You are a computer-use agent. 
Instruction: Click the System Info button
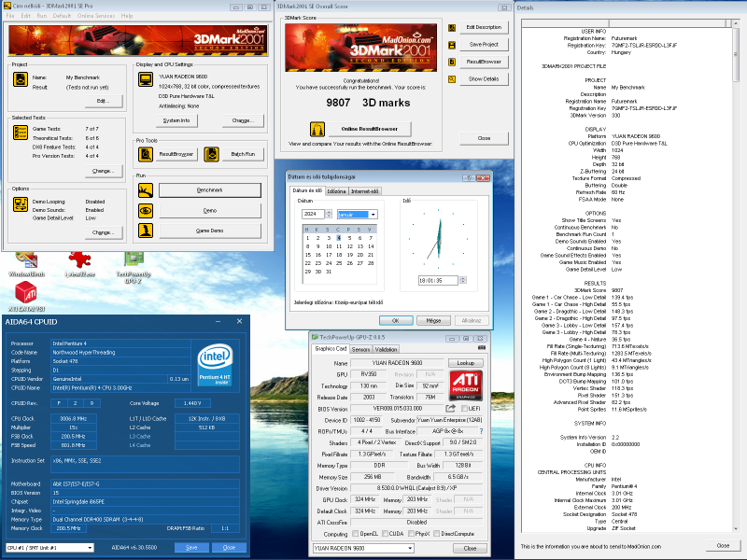(176, 120)
